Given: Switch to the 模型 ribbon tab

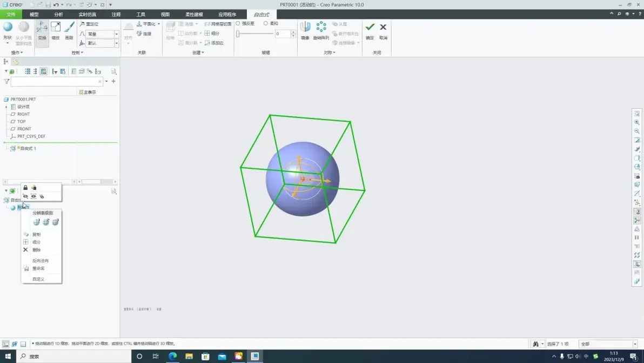Looking at the screenshot, I should click(34, 15).
